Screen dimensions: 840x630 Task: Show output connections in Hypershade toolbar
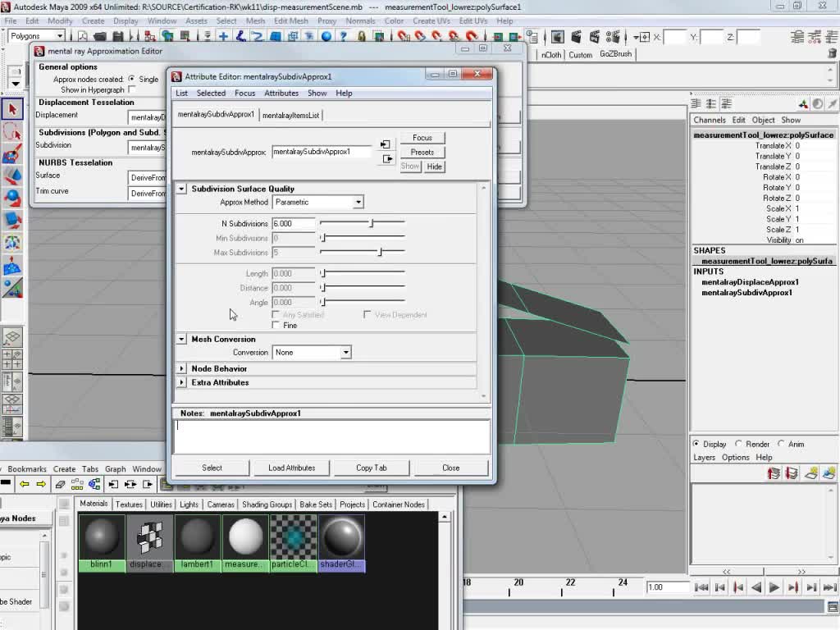click(148, 484)
